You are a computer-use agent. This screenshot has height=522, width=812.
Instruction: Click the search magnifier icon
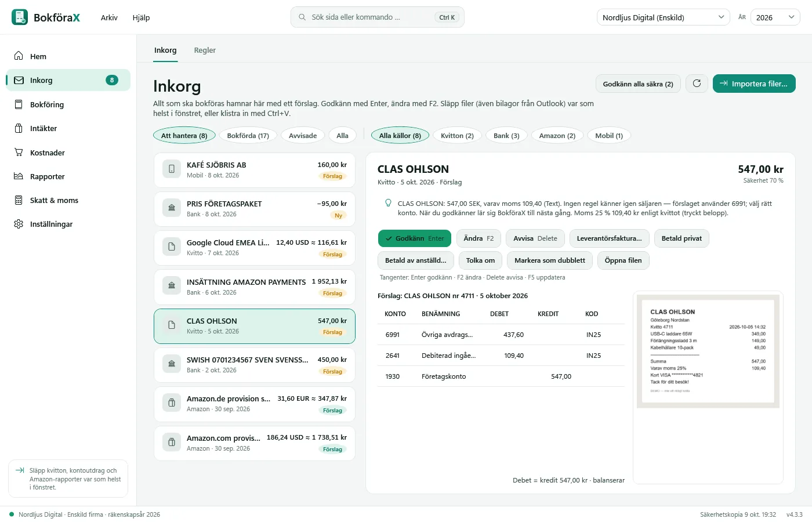(302, 17)
